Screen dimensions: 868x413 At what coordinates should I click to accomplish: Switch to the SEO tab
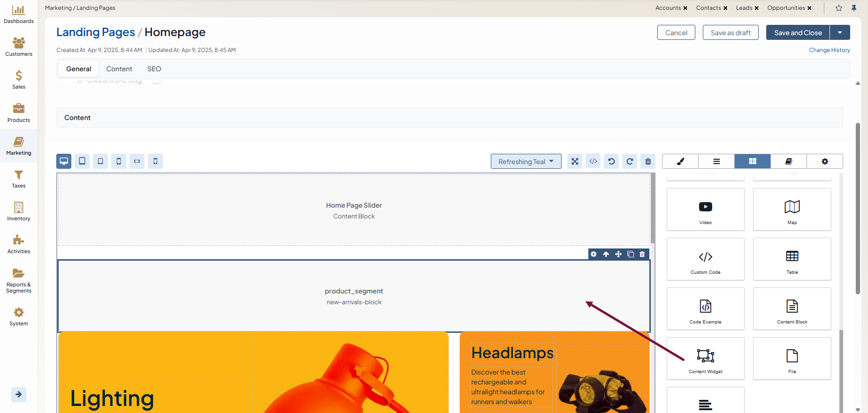point(154,69)
